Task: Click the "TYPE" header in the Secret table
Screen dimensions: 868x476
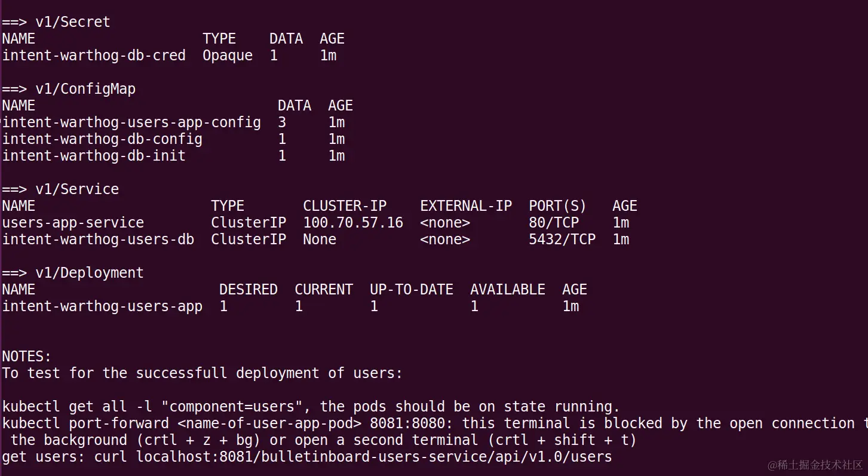Action: coord(219,39)
